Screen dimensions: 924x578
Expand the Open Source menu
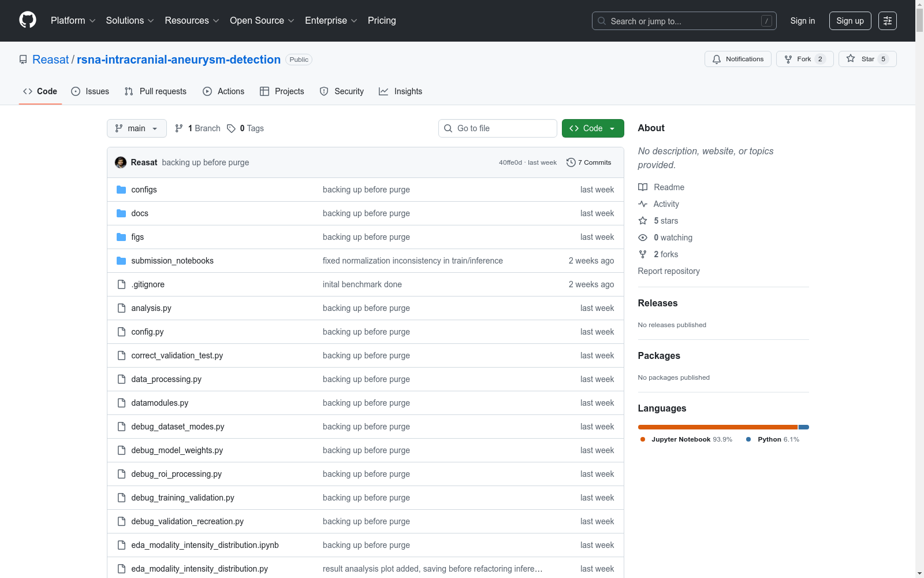click(262, 20)
